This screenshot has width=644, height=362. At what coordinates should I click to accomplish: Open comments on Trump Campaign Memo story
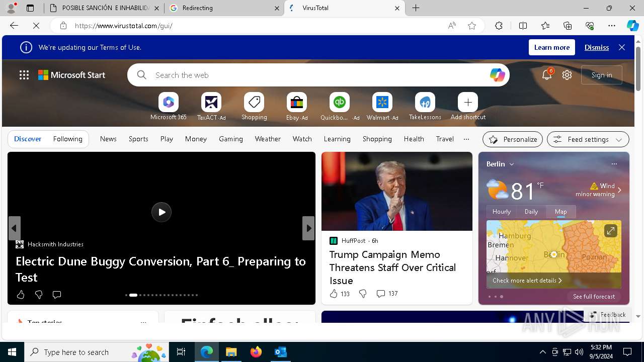click(386, 294)
